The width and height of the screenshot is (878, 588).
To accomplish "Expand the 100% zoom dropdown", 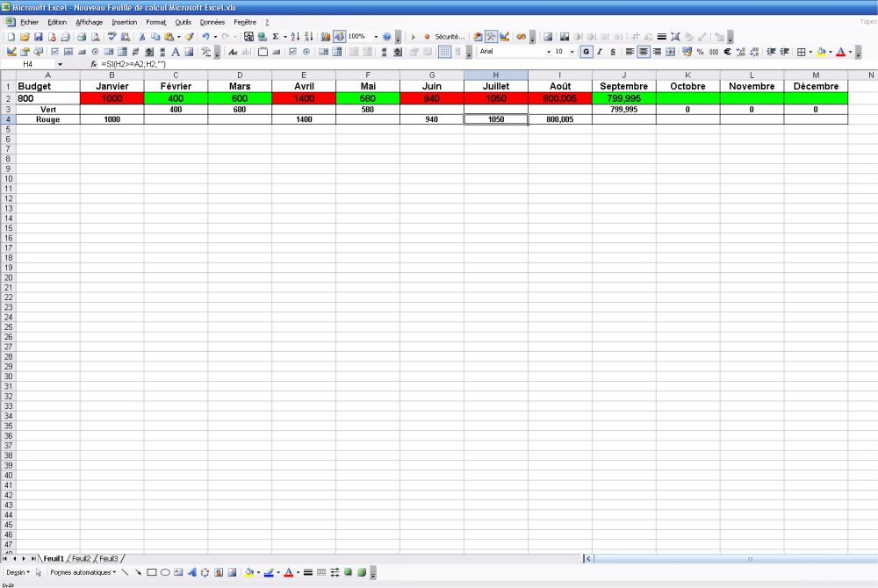I will coord(376,37).
